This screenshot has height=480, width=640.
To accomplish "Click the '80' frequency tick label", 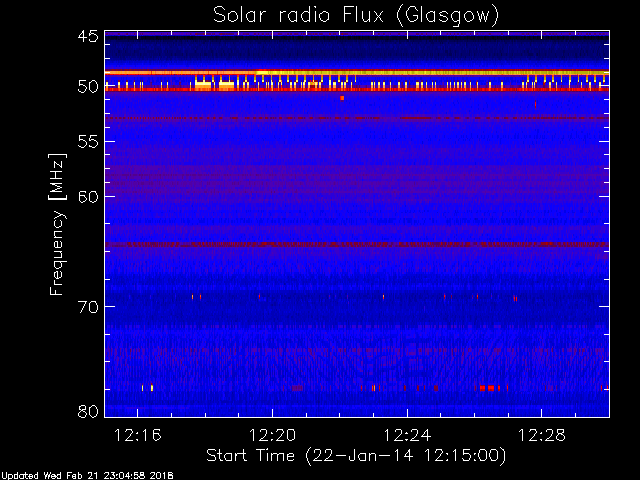I will click(x=88, y=411).
